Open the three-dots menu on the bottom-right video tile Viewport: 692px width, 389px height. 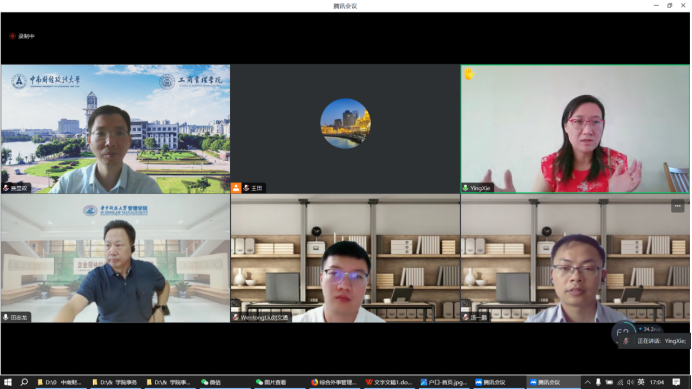pyautogui.click(x=677, y=206)
